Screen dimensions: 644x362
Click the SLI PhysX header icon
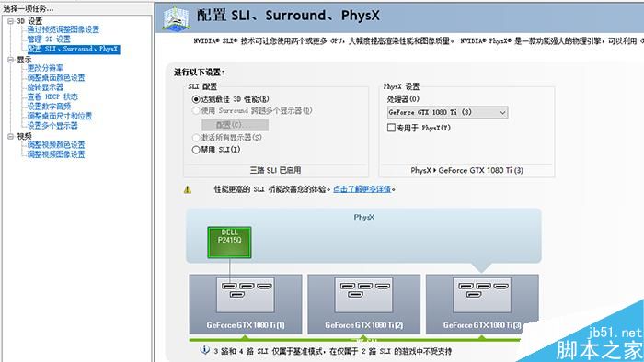(176, 18)
